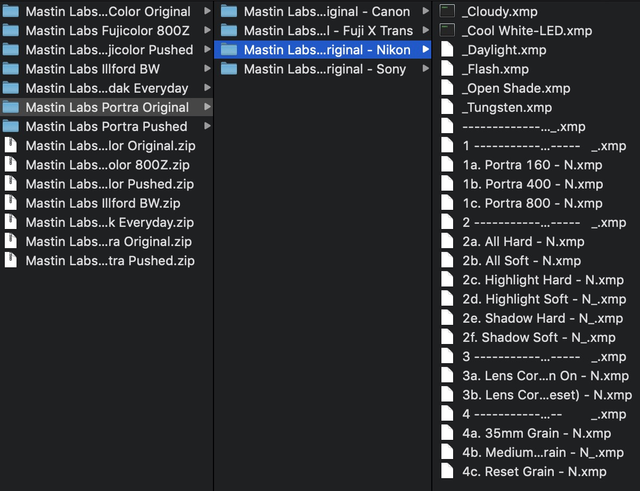Select 4a. 35mm Grain - N.xmp file
Image resolution: width=640 pixels, height=491 pixels.
point(536,433)
